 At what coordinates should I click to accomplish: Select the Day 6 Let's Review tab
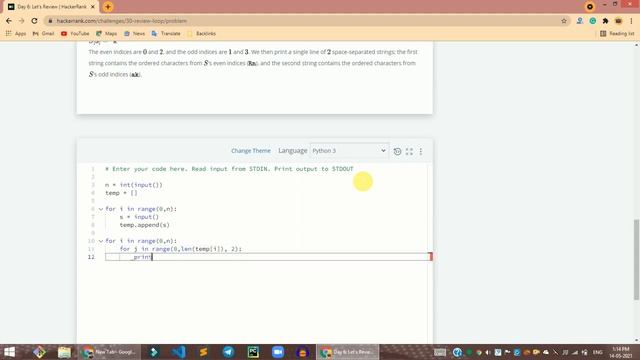click(51, 7)
